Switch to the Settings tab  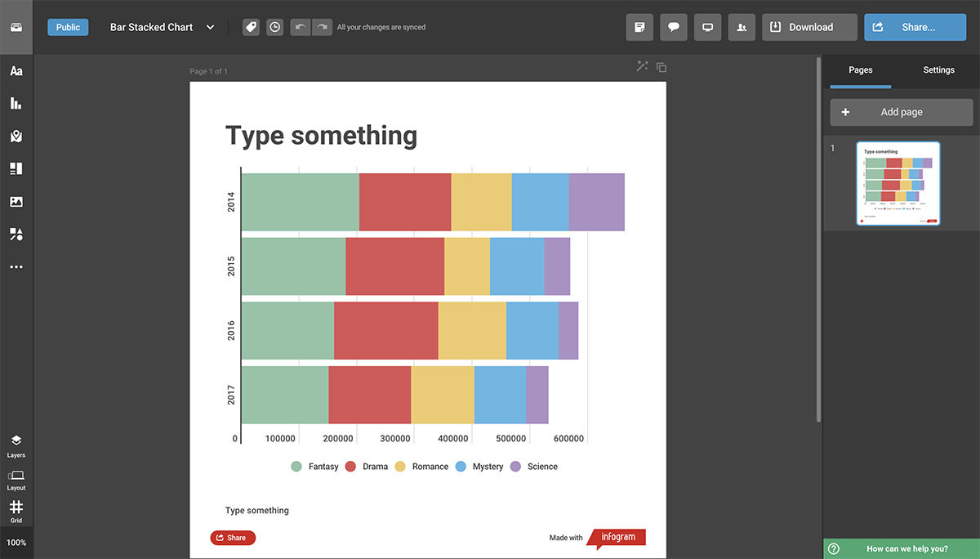click(x=938, y=70)
